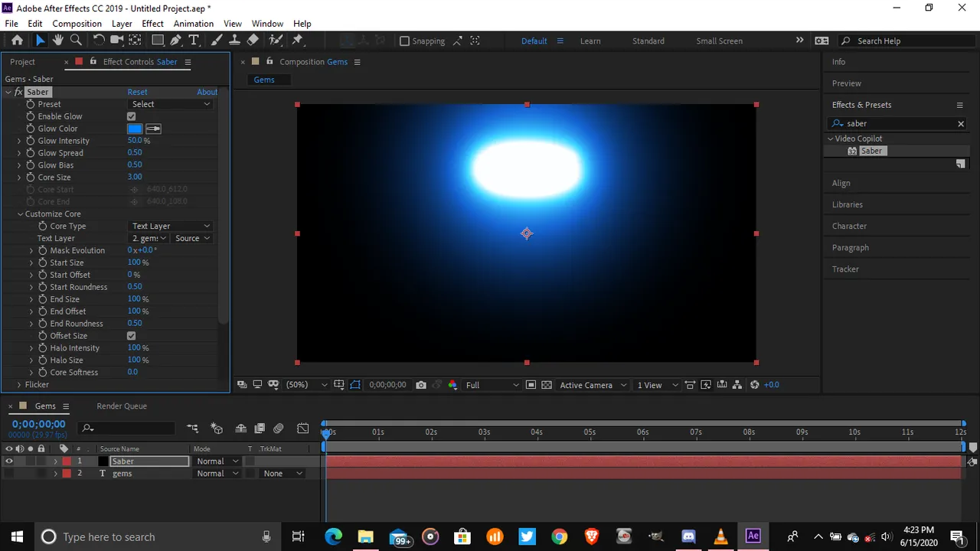
Task: Click the show channel color icon
Action: (x=452, y=385)
